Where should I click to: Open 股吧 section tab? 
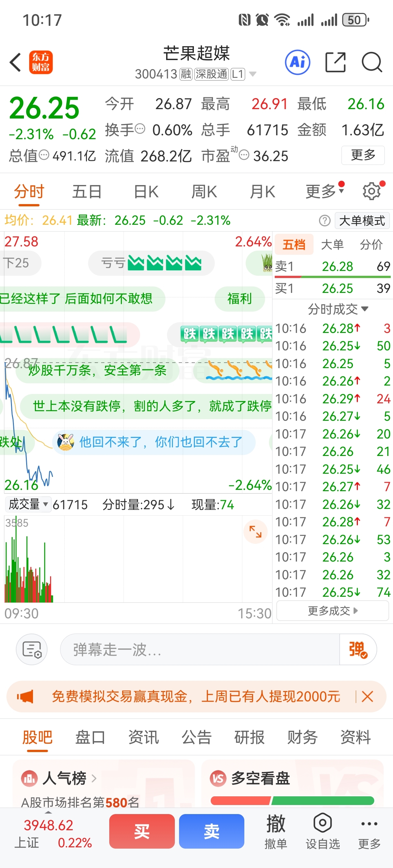point(37,737)
